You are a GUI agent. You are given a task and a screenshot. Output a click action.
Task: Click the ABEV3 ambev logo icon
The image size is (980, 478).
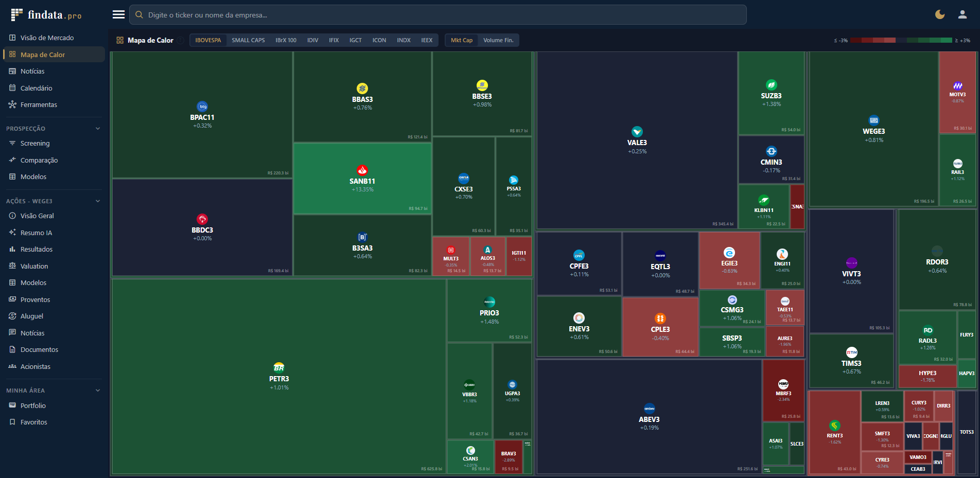(x=650, y=409)
